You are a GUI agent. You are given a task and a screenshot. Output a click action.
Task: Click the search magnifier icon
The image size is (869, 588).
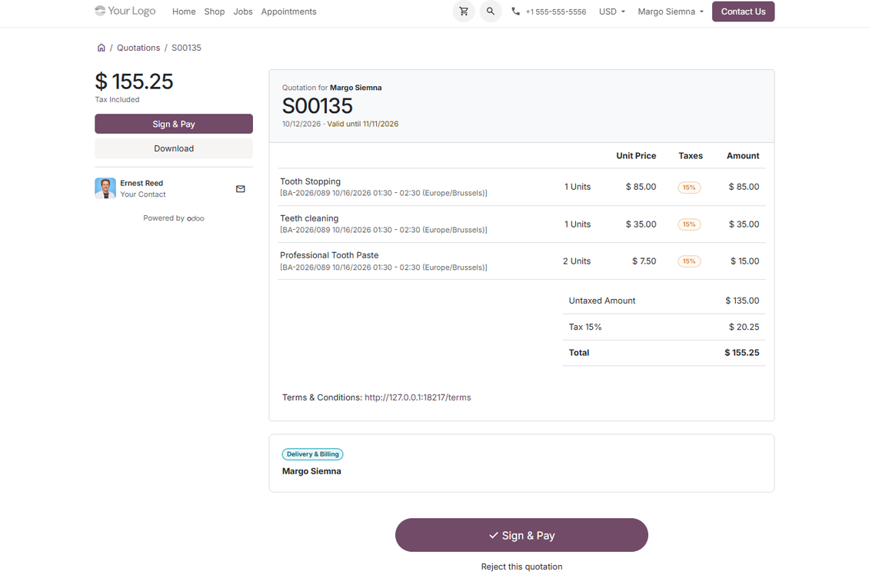coord(491,11)
